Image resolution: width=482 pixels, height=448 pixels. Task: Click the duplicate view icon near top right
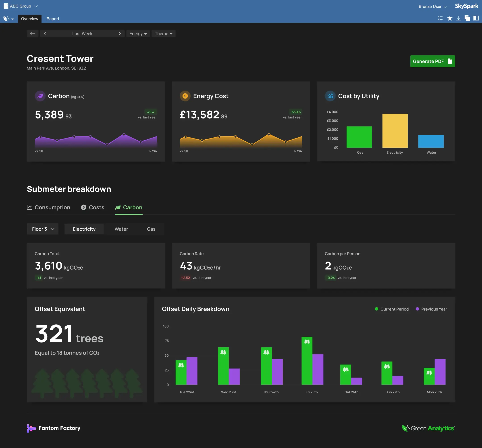[467, 18]
